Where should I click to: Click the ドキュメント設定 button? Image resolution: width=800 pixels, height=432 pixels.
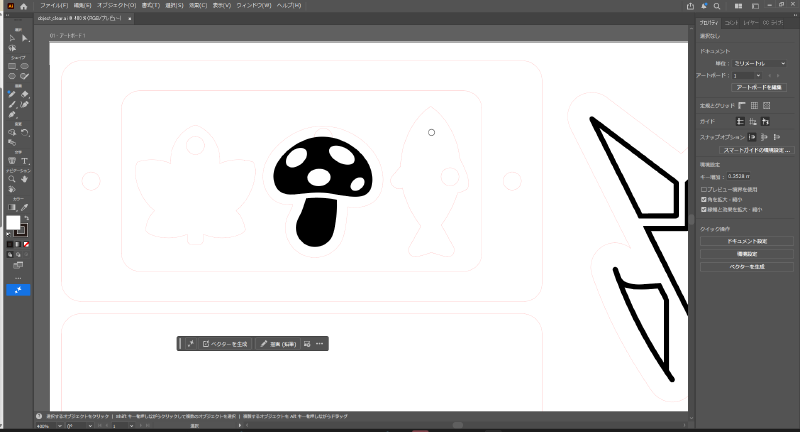pyautogui.click(x=747, y=241)
